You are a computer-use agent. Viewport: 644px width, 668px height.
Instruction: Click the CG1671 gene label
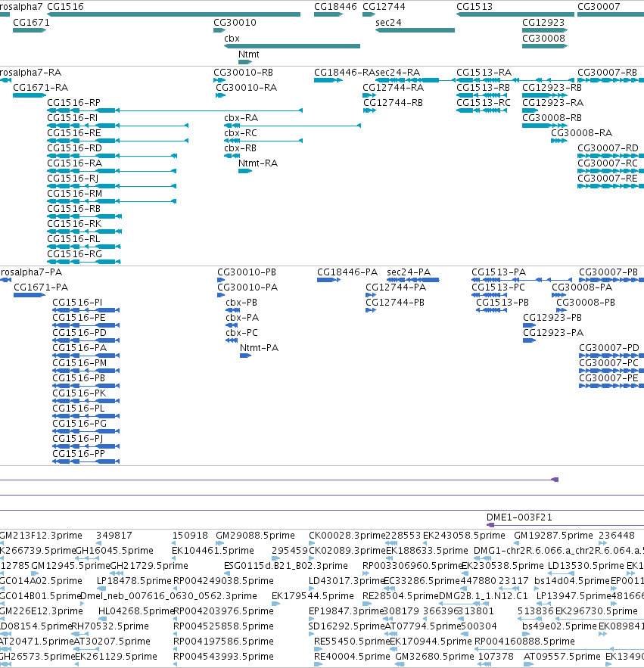[31, 23]
